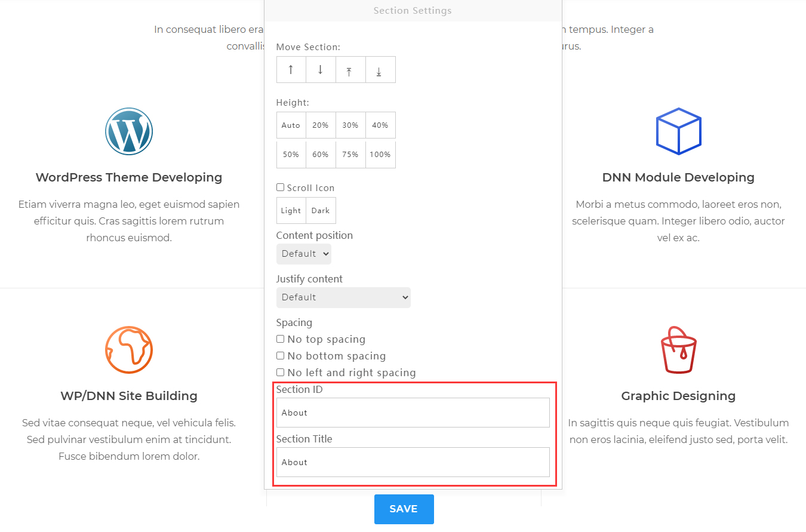Click the red paint bucket icon
806x532 pixels.
pyautogui.click(x=678, y=350)
